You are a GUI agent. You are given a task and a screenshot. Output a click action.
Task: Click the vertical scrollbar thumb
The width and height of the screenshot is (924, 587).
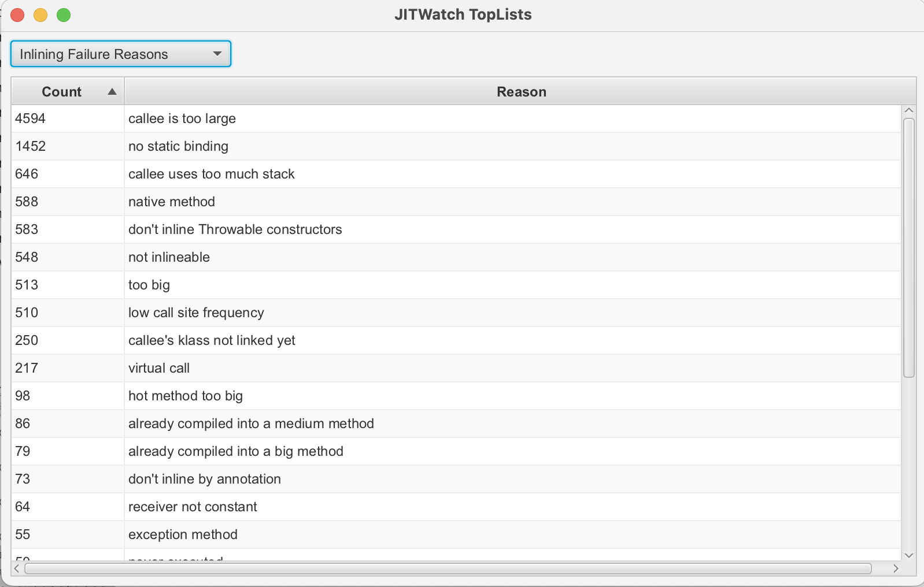pos(909,248)
